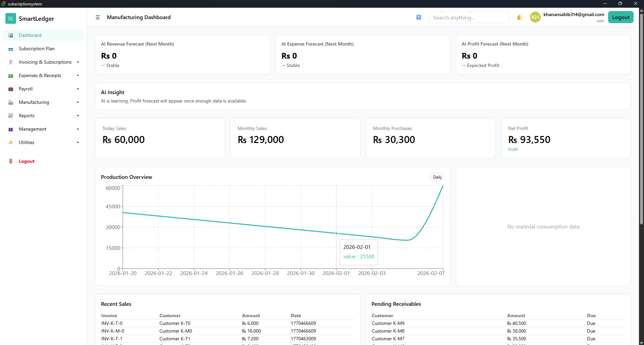This screenshot has height=345, width=644.
Task: Click the AI Revenue Forecast card
Action: click(183, 55)
